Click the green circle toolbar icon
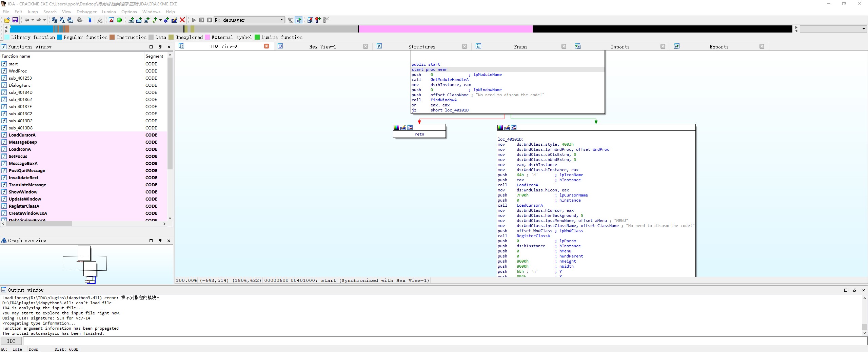Screen dimensions: 868x352 click(x=119, y=20)
